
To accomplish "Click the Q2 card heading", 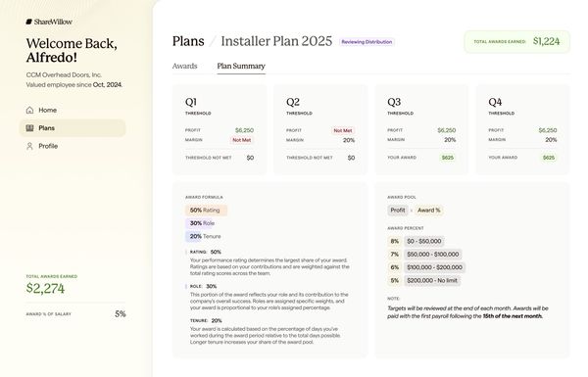I will 293,102.
